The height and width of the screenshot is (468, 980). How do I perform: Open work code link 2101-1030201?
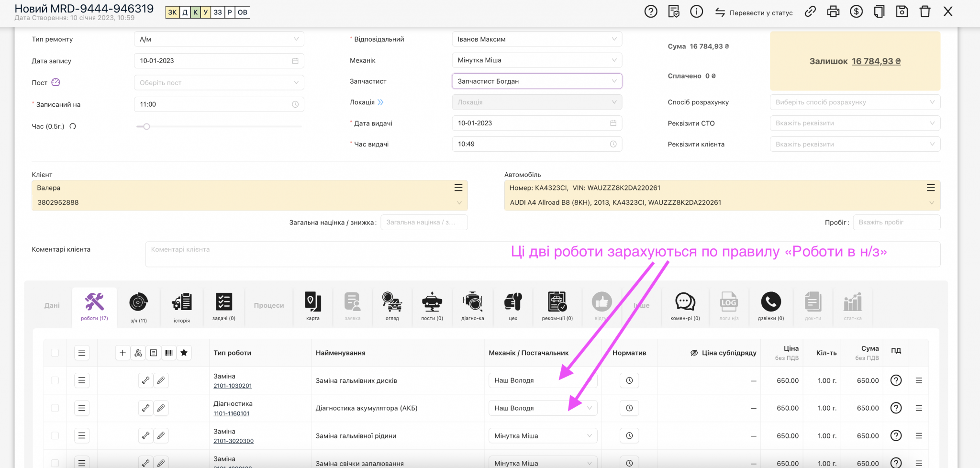tap(233, 386)
